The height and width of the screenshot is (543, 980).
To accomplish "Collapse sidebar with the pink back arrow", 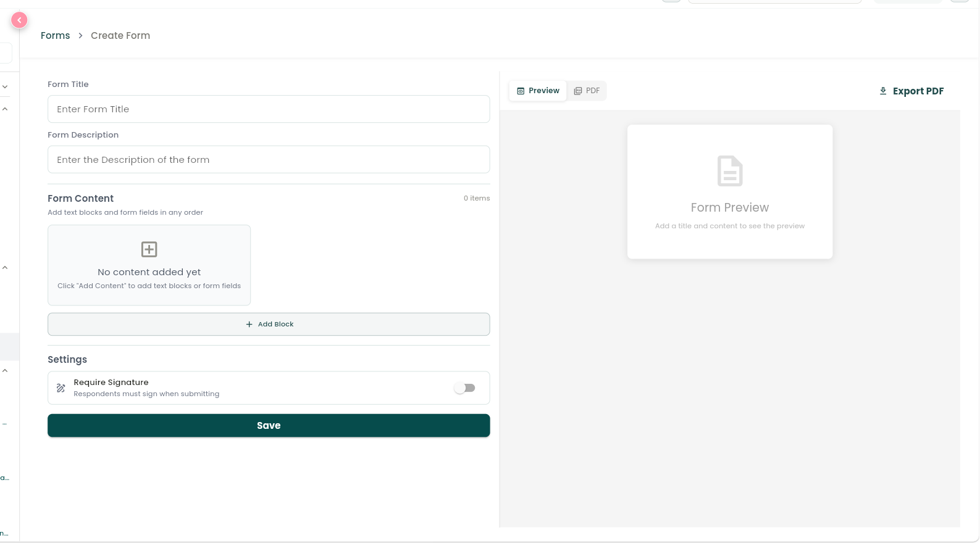I will (19, 20).
